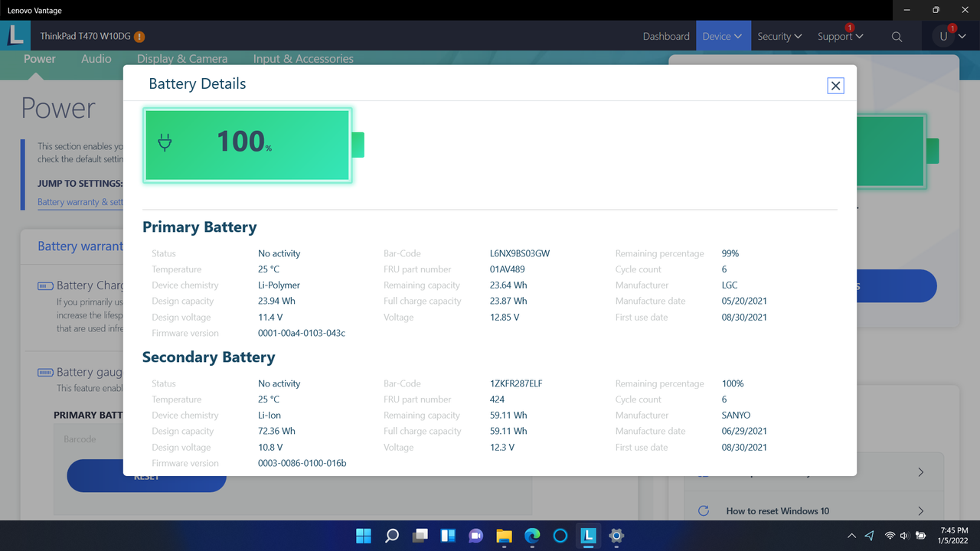Screen dimensions: 980x551
Task: Click the plug icon inside the battery graphic
Action: pyautogui.click(x=165, y=142)
